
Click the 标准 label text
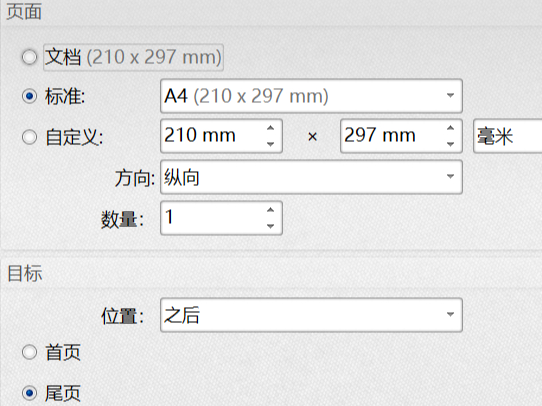point(65,96)
